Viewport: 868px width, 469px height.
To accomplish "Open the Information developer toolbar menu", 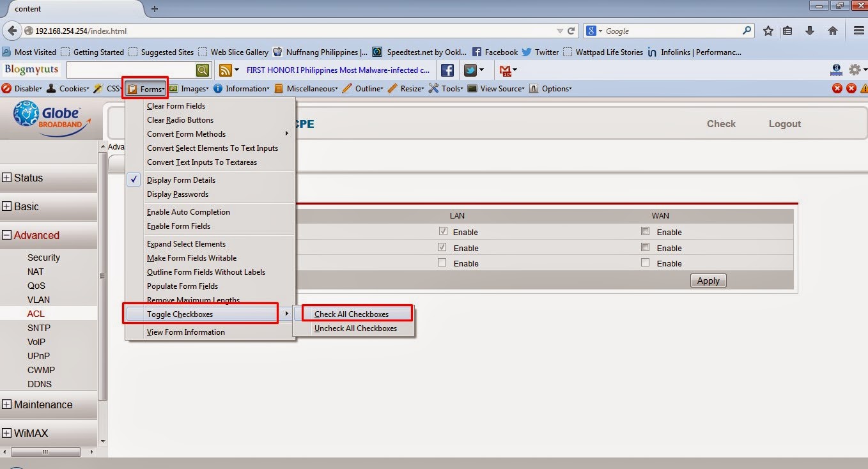I will pyautogui.click(x=242, y=89).
